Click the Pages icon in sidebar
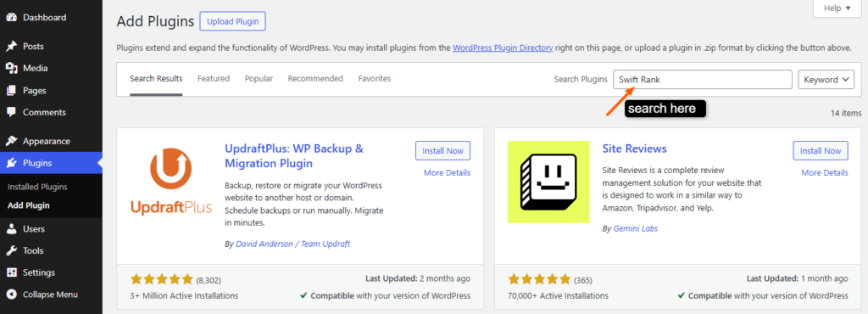Viewport: 868px width, 314px height. pos(11,91)
